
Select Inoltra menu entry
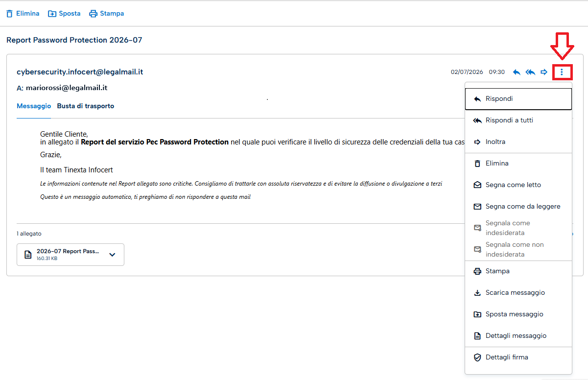[x=518, y=142]
